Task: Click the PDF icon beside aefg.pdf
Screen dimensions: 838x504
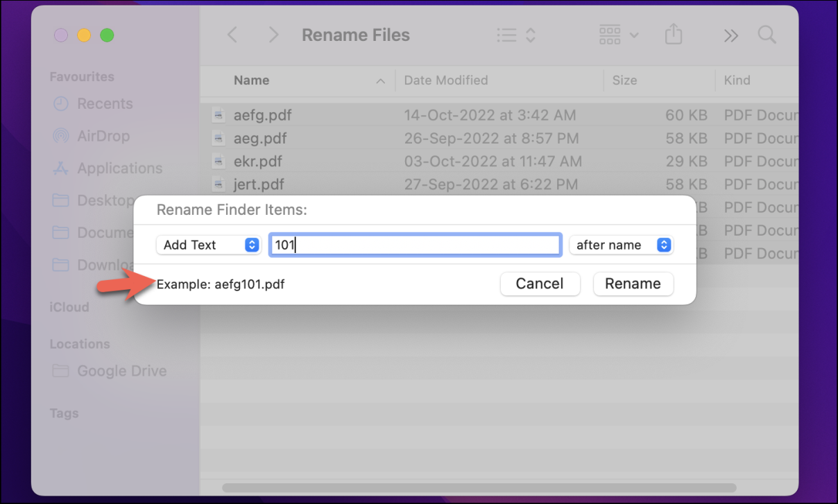Action: 219,115
